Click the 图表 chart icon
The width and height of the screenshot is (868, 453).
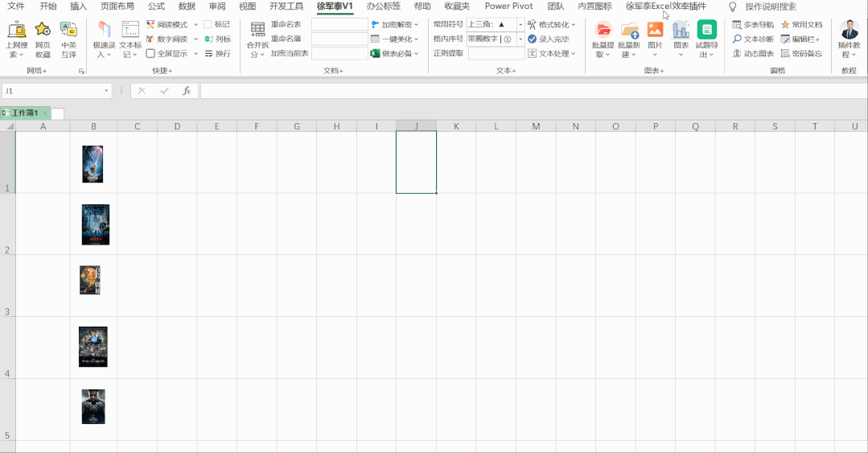(x=681, y=29)
